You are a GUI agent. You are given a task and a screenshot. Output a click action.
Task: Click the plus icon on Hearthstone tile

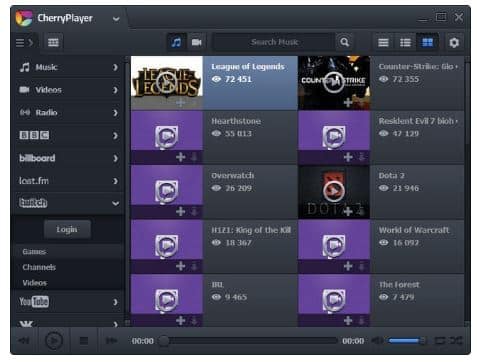point(180,156)
